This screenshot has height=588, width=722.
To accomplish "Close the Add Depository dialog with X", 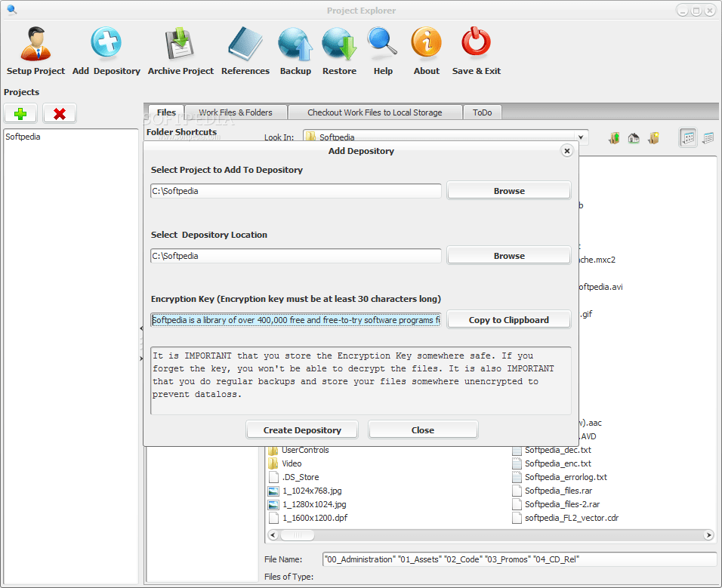I will 567,151.
